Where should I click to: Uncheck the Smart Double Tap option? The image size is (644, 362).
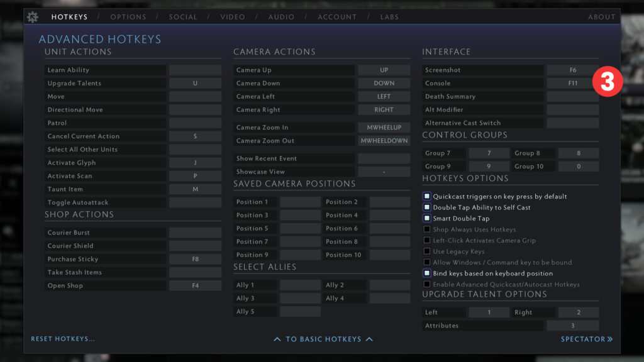(x=427, y=219)
